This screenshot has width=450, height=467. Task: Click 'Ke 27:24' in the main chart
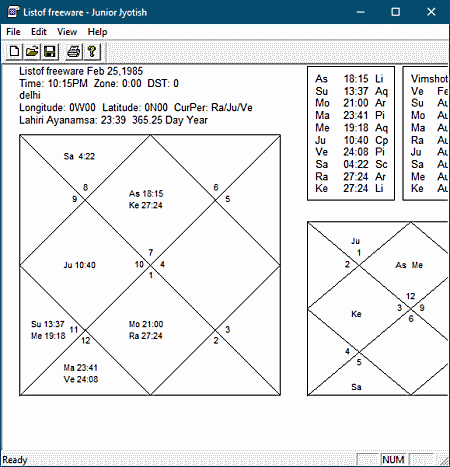pyautogui.click(x=146, y=205)
